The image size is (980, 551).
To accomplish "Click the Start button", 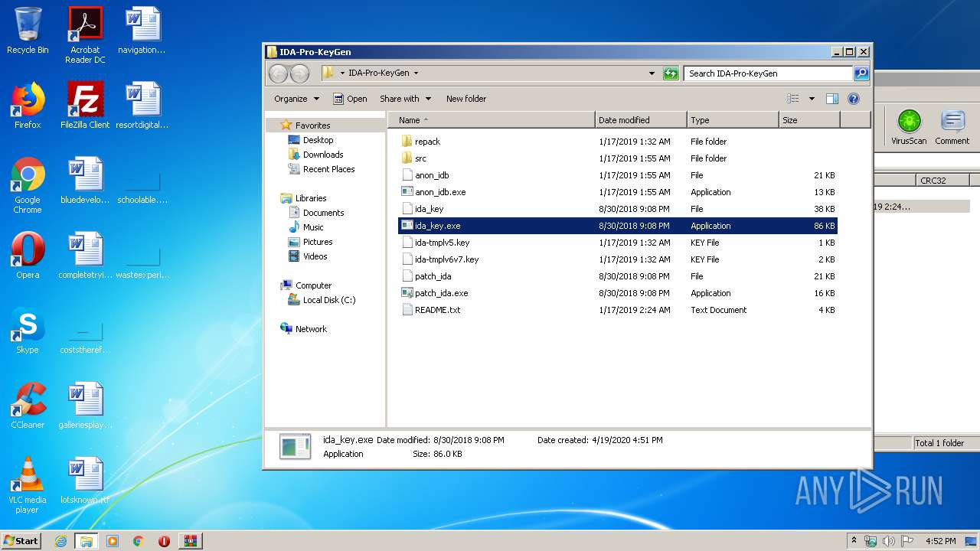I will point(21,541).
